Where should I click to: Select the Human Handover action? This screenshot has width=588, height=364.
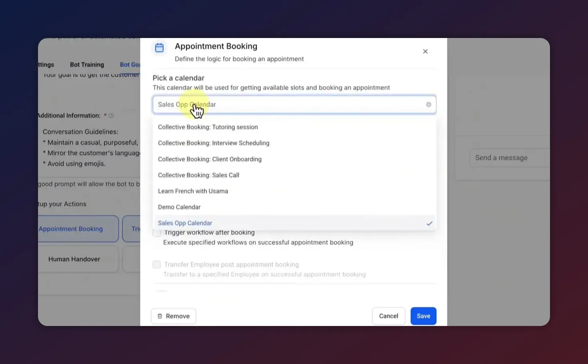pyautogui.click(x=74, y=259)
